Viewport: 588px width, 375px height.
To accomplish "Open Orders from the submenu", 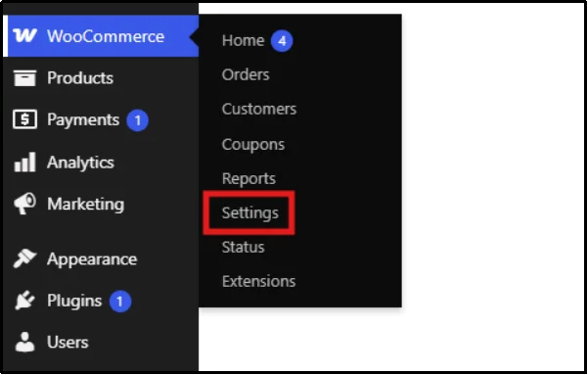I will [x=246, y=74].
